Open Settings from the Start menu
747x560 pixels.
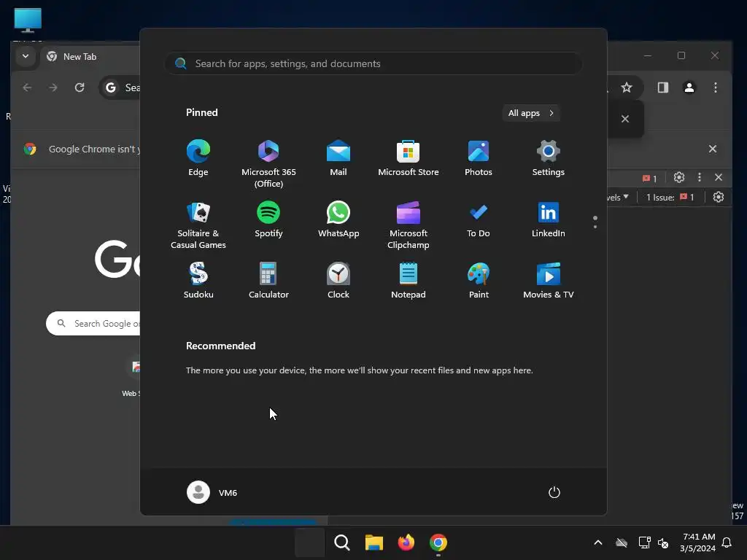pyautogui.click(x=549, y=158)
